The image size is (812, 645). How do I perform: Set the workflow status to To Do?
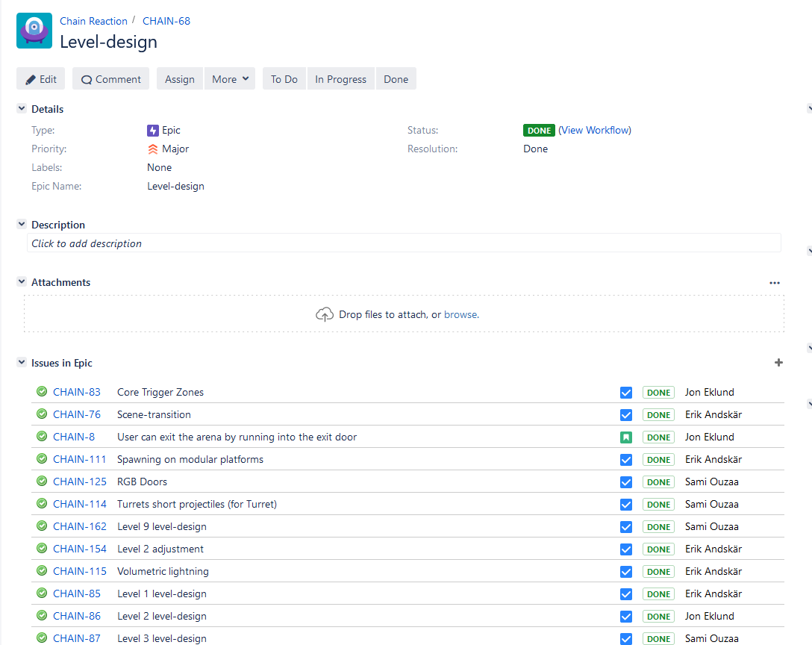click(284, 79)
